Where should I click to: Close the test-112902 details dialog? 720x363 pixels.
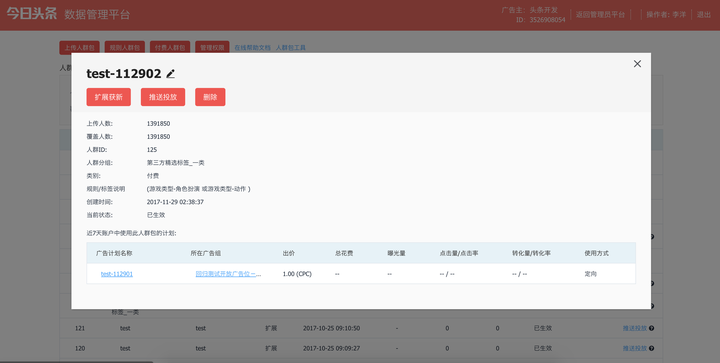tap(637, 64)
